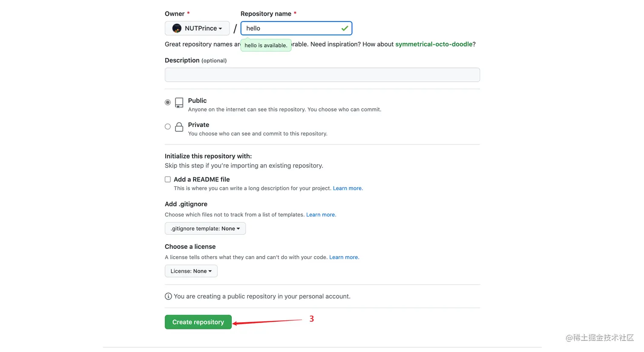Select the Private visibility radio button
This screenshot has height=352, width=644.
pyautogui.click(x=168, y=127)
